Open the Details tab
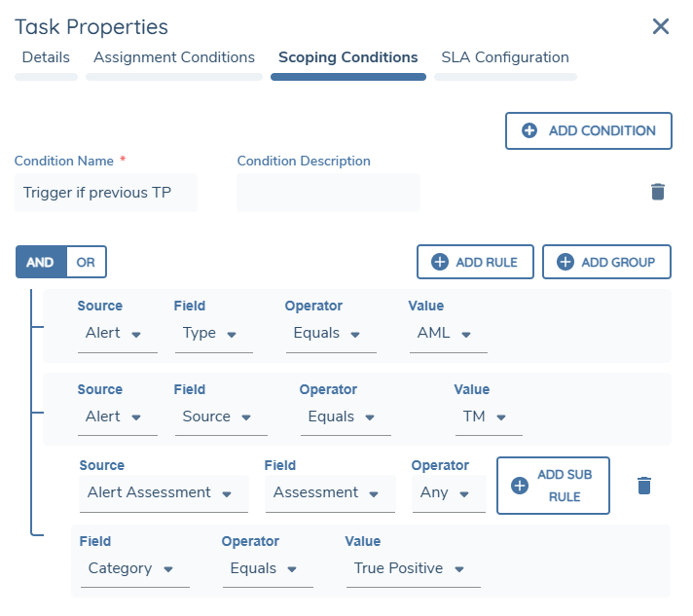The width and height of the screenshot is (693, 616). pyautogui.click(x=46, y=57)
